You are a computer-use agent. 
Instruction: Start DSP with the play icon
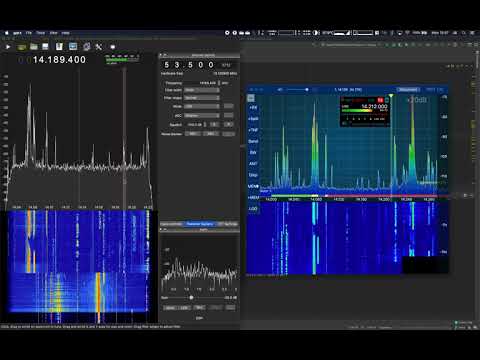click(8, 47)
